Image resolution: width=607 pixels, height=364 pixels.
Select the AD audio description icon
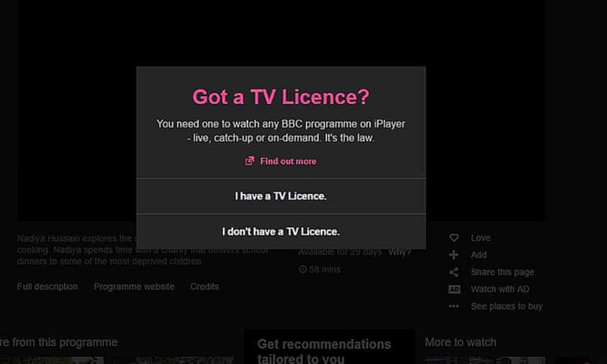click(454, 289)
